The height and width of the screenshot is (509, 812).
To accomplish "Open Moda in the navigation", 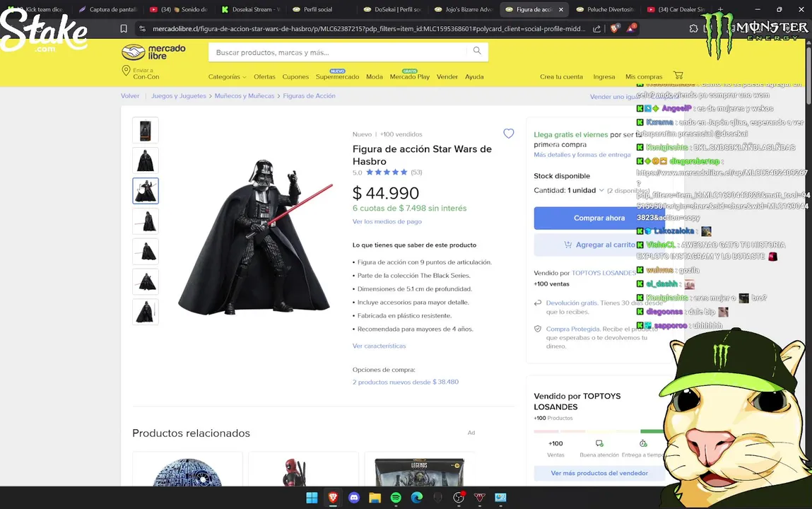I will pyautogui.click(x=375, y=76).
